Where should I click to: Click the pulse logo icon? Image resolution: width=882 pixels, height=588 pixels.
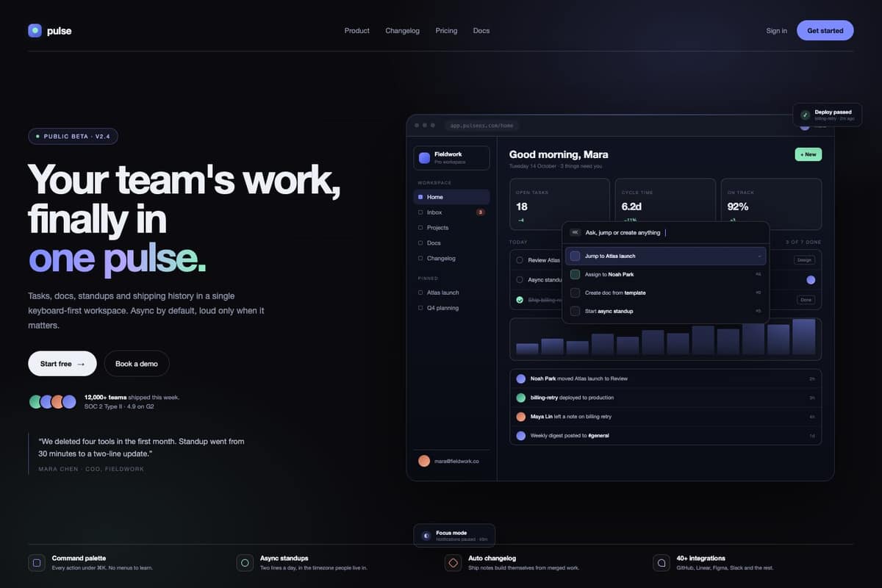point(35,31)
